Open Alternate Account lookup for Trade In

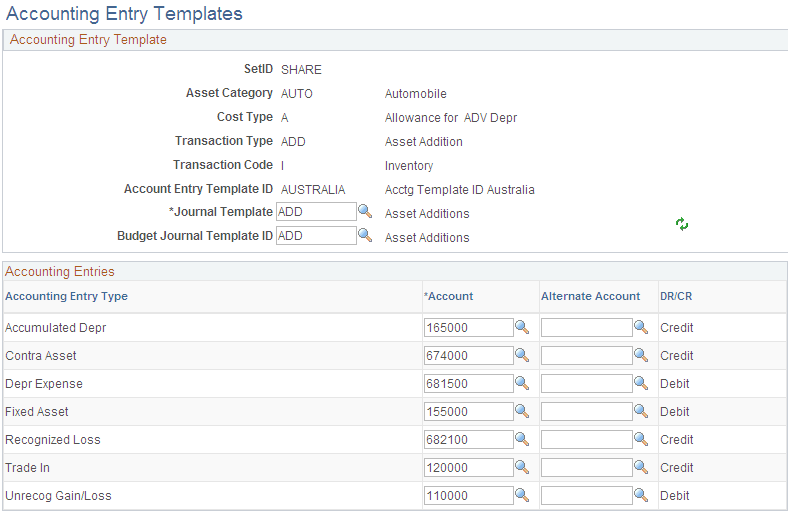[641, 468]
